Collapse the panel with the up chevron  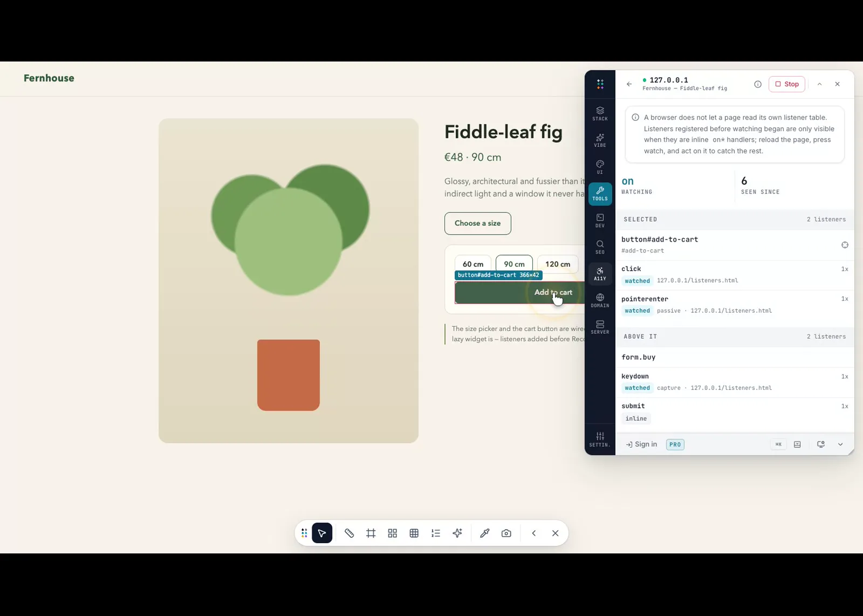[819, 84]
